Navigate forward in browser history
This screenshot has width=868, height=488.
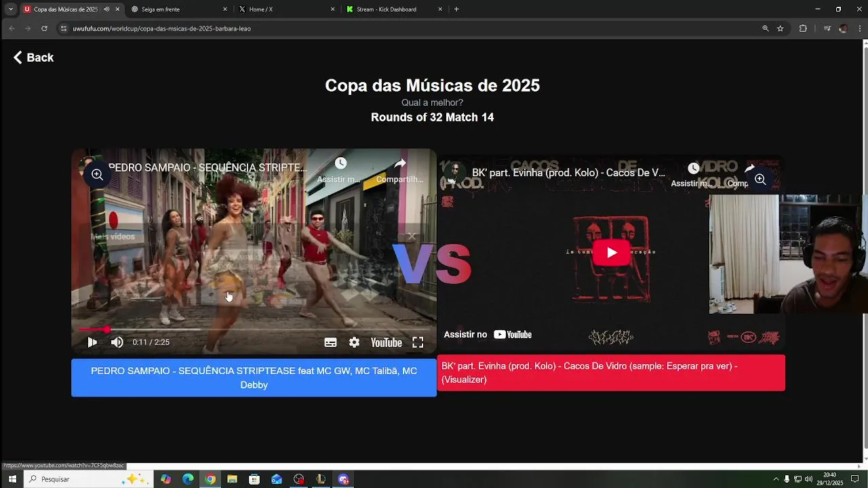(28, 28)
